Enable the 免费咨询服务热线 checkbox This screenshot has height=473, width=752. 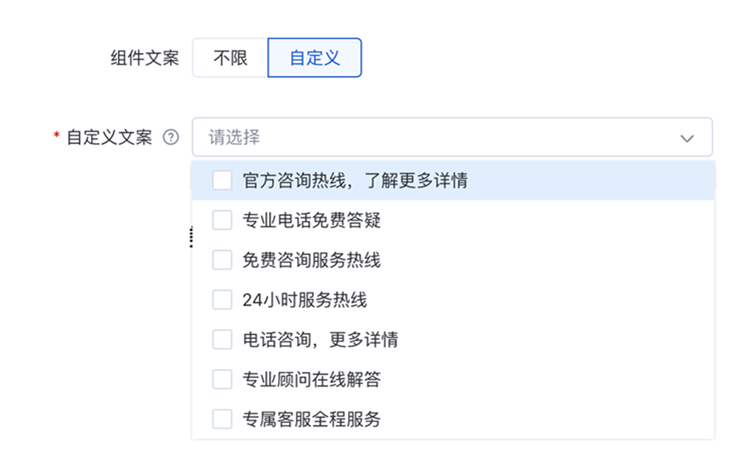tap(222, 260)
